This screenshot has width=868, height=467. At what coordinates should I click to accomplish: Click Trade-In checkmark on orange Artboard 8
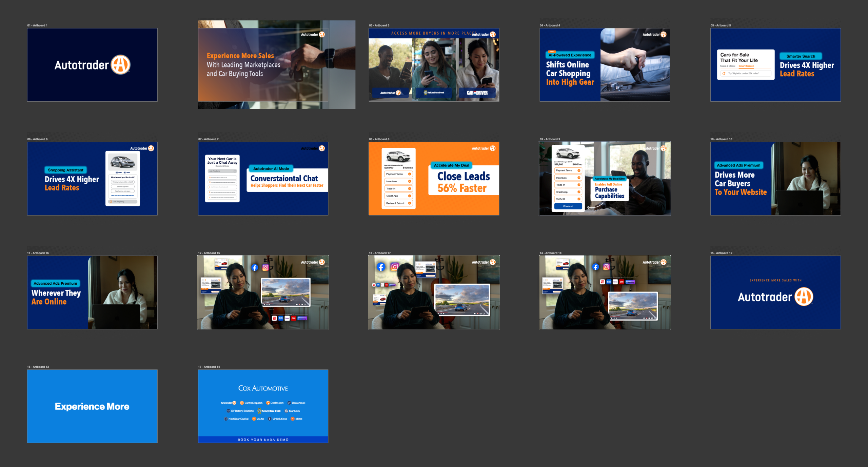coord(410,189)
